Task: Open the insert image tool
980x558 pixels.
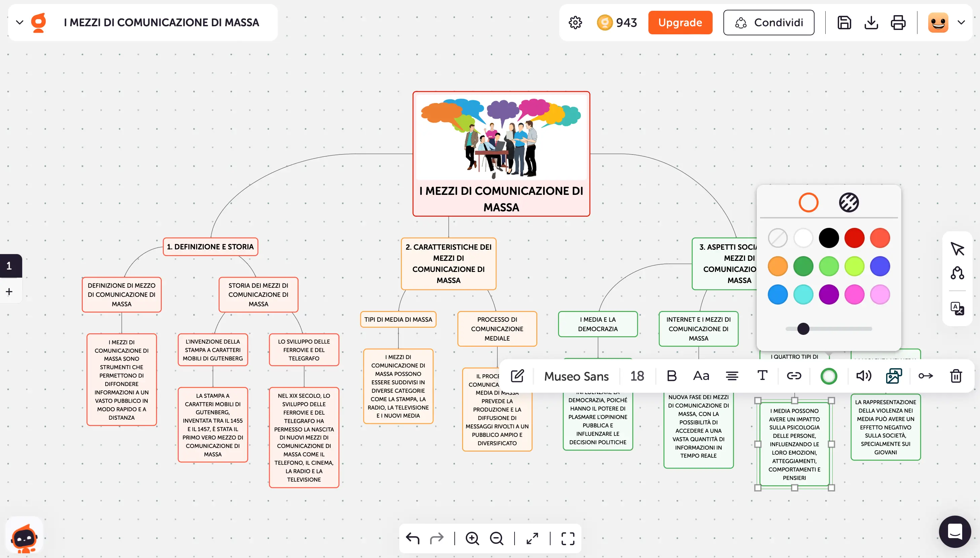Action: click(x=894, y=376)
